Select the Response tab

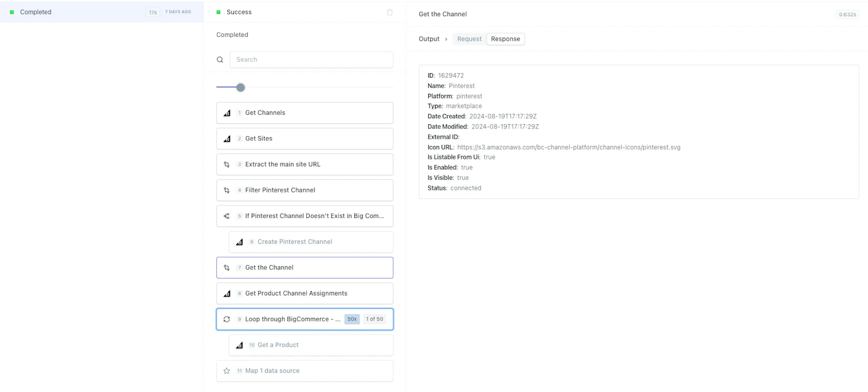click(506, 39)
